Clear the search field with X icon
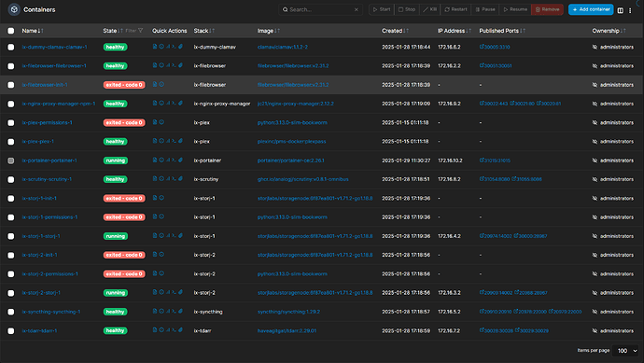This screenshot has width=644, height=363. point(357,9)
